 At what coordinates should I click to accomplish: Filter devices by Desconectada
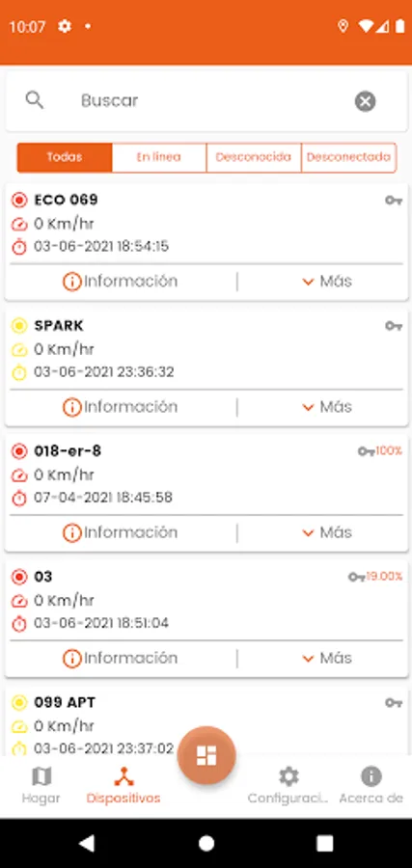349,157
